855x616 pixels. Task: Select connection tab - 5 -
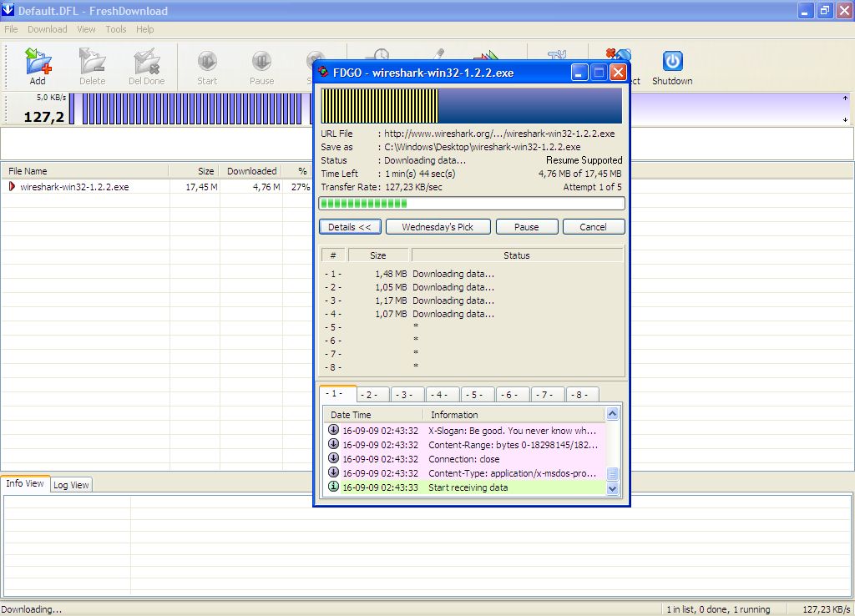(x=478, y=395)
